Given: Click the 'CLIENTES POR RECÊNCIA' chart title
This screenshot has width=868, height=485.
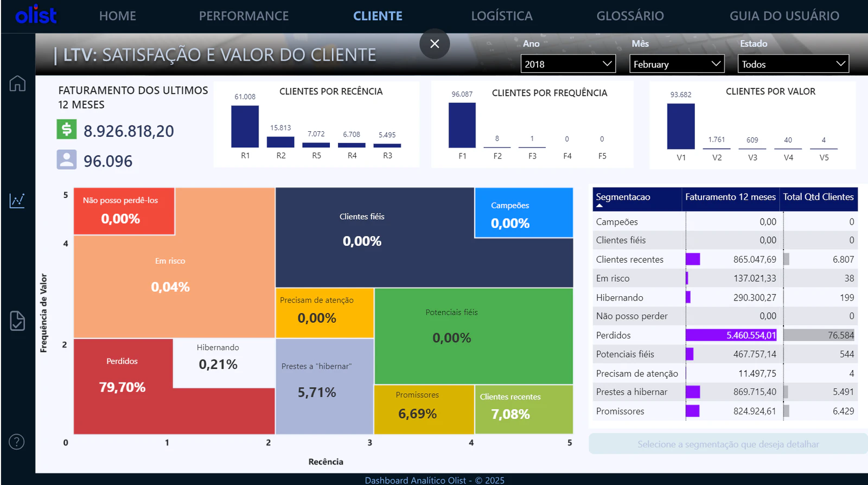Looking at the screenshot, I should point(331,91).
